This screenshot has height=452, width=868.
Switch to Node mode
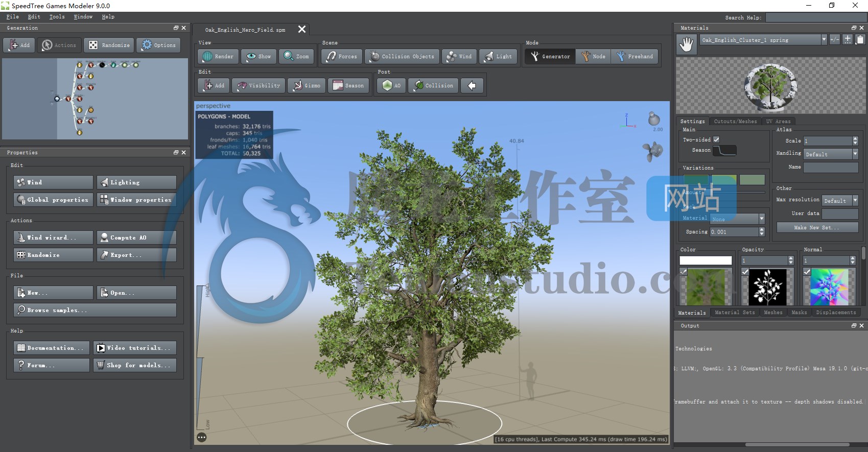click(593, 57)
